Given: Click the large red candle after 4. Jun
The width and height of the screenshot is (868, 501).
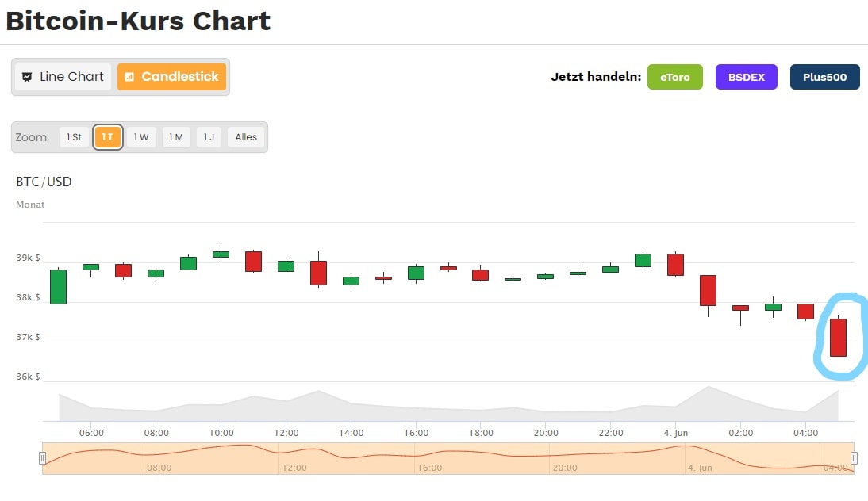Looking at the screenshot, I should click(x=708, y=290).
